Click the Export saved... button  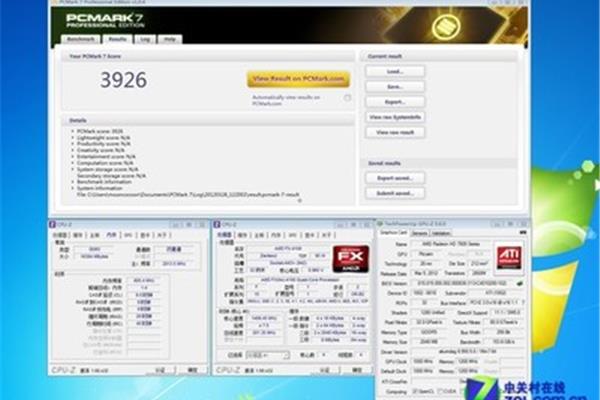[395, 178]
